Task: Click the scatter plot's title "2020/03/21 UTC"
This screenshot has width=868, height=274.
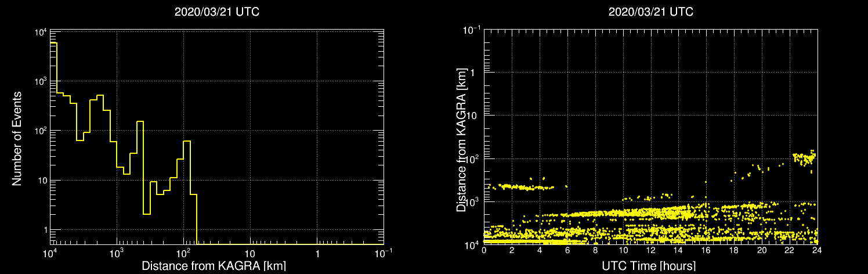Action: click(650, 12)
